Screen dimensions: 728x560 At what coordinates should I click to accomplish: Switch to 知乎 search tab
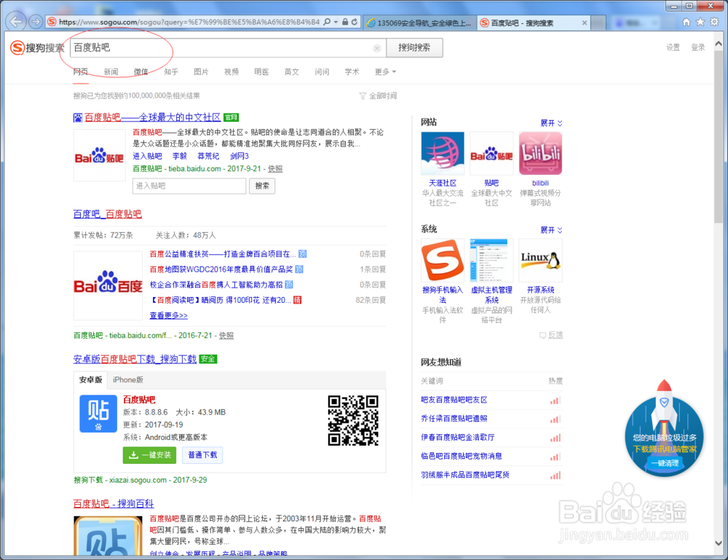(x=171, y=71)
